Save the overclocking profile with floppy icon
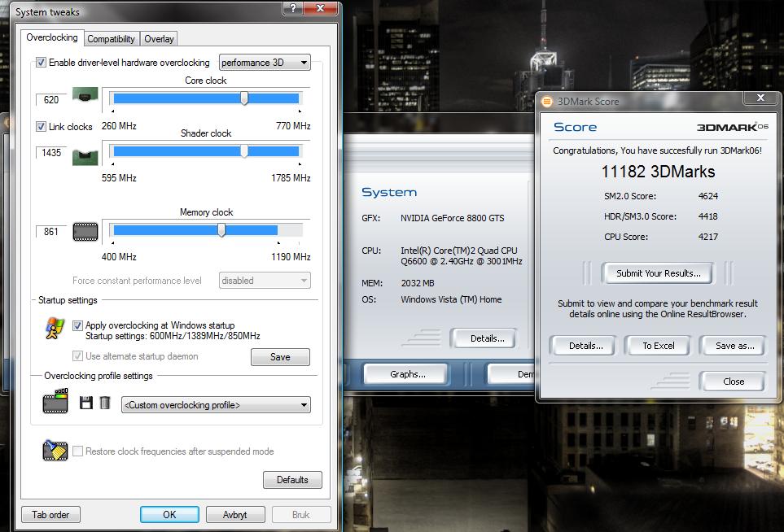 86,403
